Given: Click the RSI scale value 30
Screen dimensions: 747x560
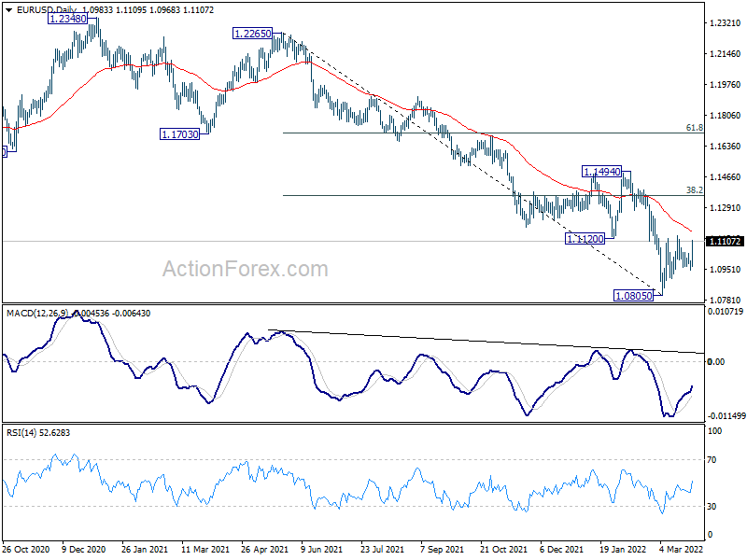Looking at the screenshot, I should click(712, 507).
